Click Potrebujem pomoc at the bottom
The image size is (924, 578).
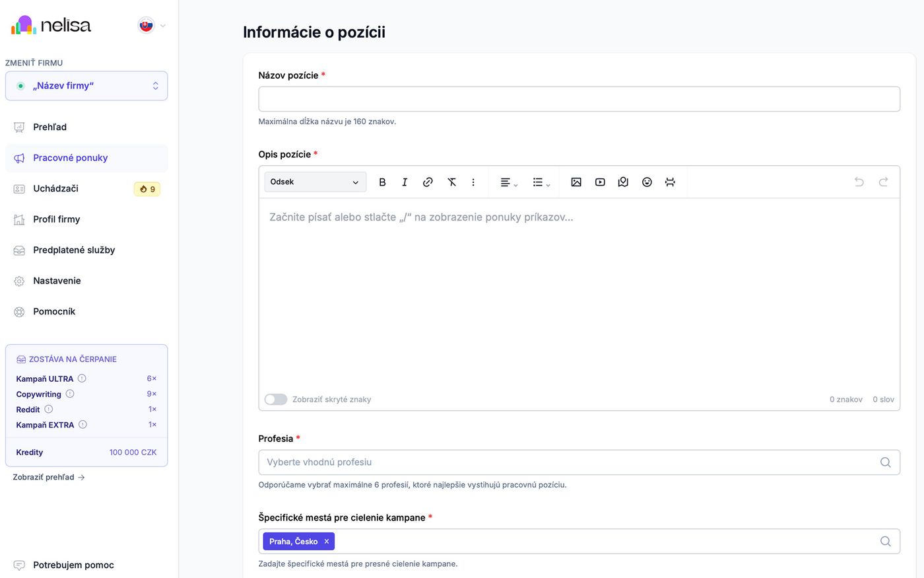pyautogui.click(x=73, y=565)
